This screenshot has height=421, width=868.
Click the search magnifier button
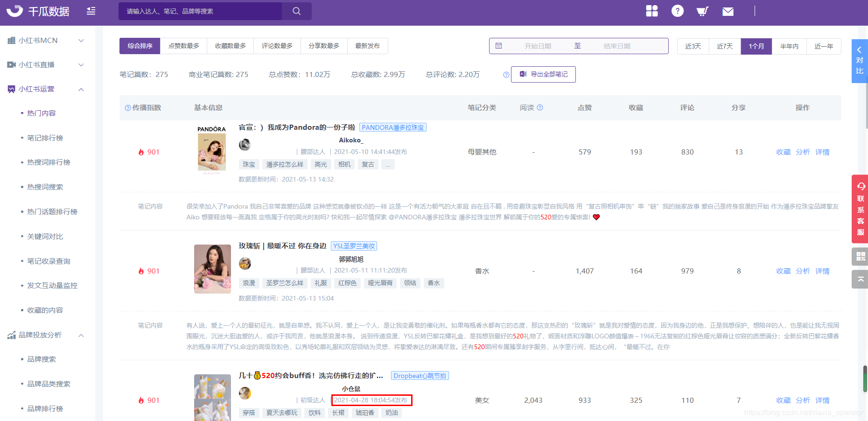click(x=297, y=11)
